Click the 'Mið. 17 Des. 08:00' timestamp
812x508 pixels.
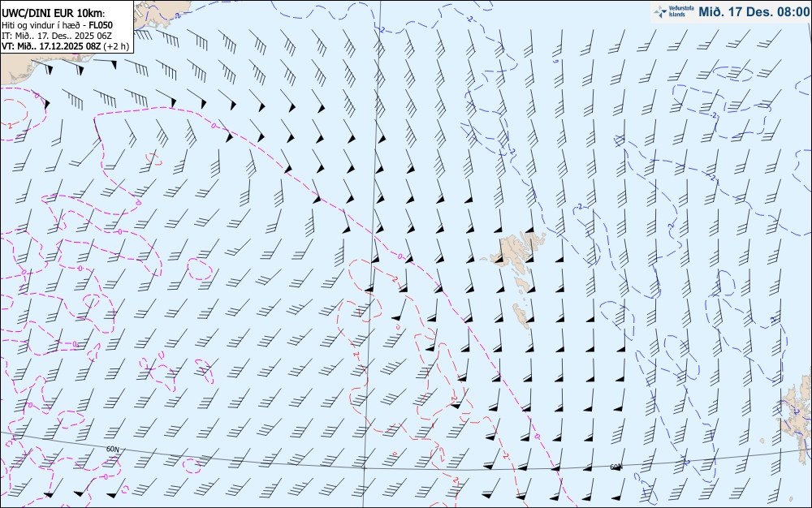(754, 11)
